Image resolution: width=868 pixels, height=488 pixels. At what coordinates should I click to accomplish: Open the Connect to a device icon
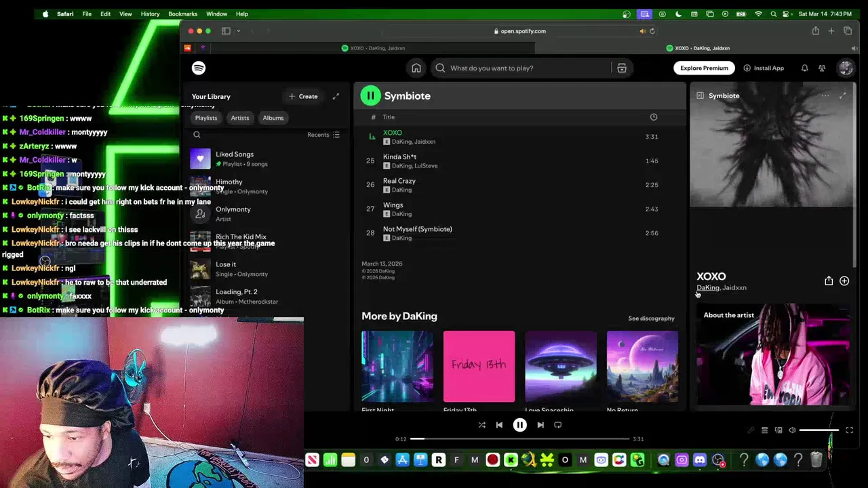click(x=778, y=430)
